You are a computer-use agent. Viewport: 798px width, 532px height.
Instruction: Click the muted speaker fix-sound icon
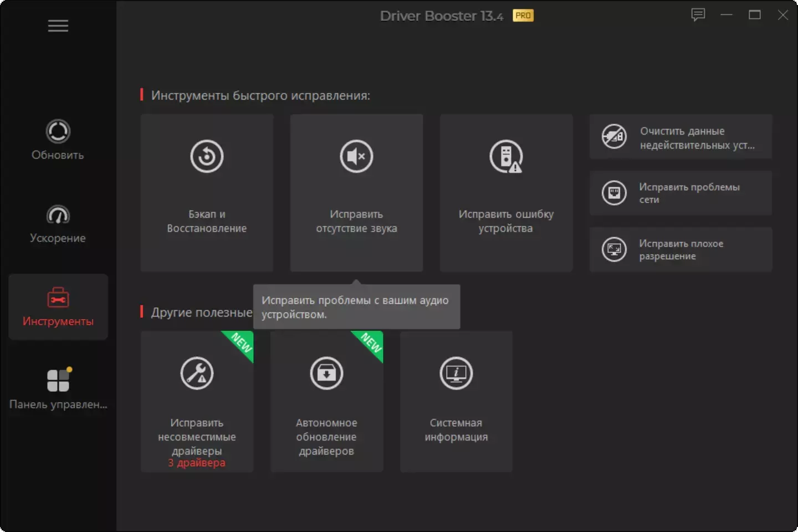pos(356,157)
